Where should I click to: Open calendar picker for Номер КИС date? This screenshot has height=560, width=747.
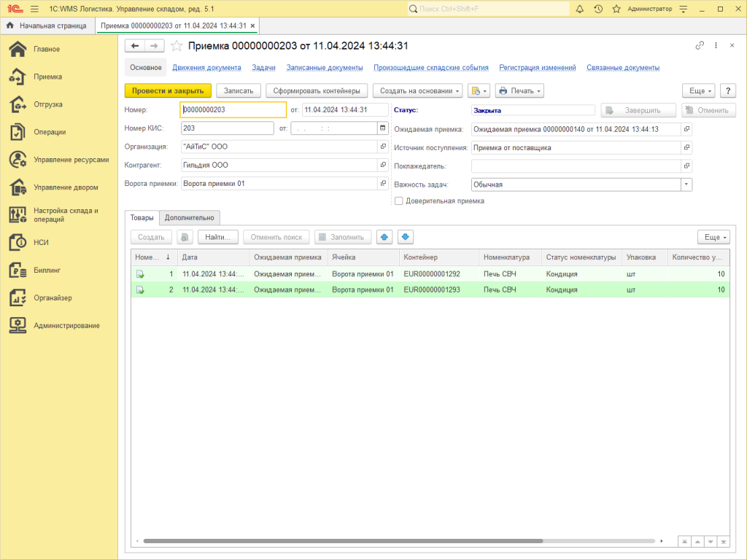coord(382,128)
